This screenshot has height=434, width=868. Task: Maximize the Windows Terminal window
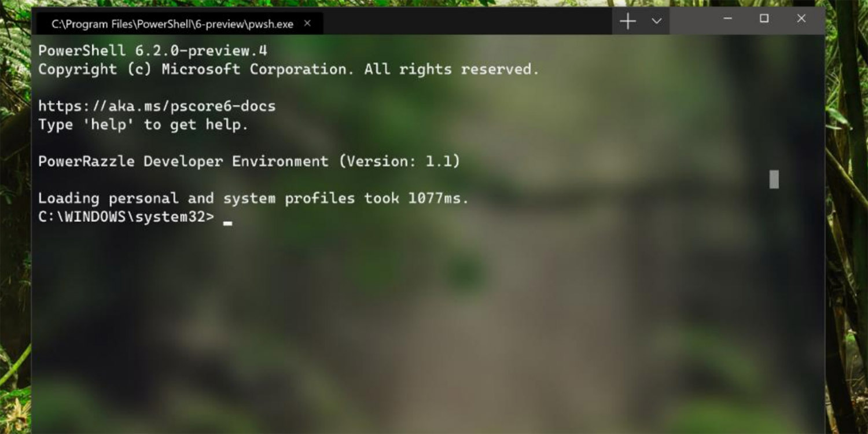764,19
